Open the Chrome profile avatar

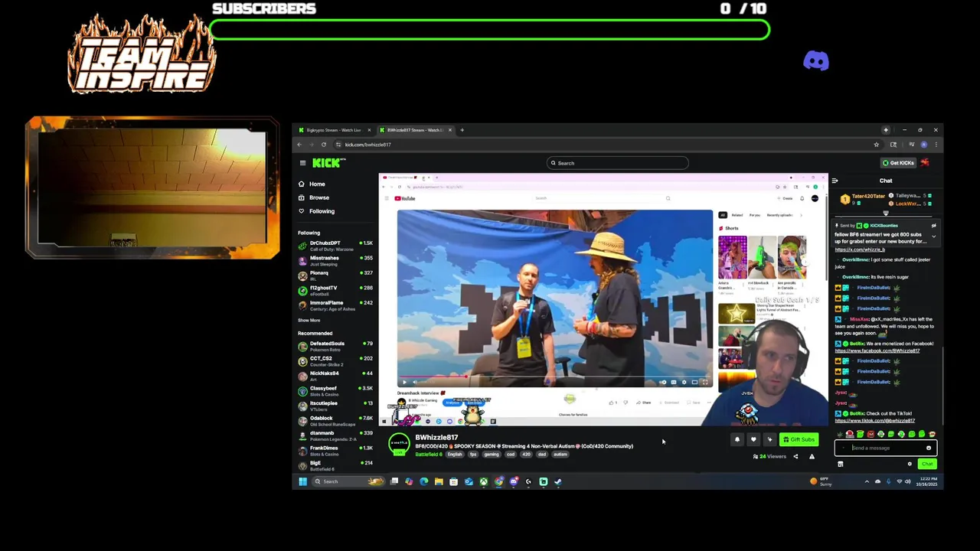[x=924, y=145]
